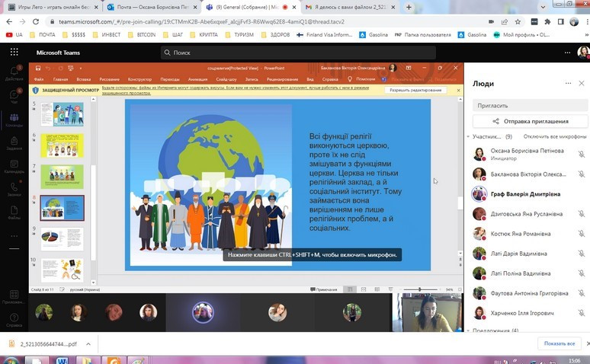Toggle microphone icon for Оксана Борисівна Петінова

click(x=580, y=154)
